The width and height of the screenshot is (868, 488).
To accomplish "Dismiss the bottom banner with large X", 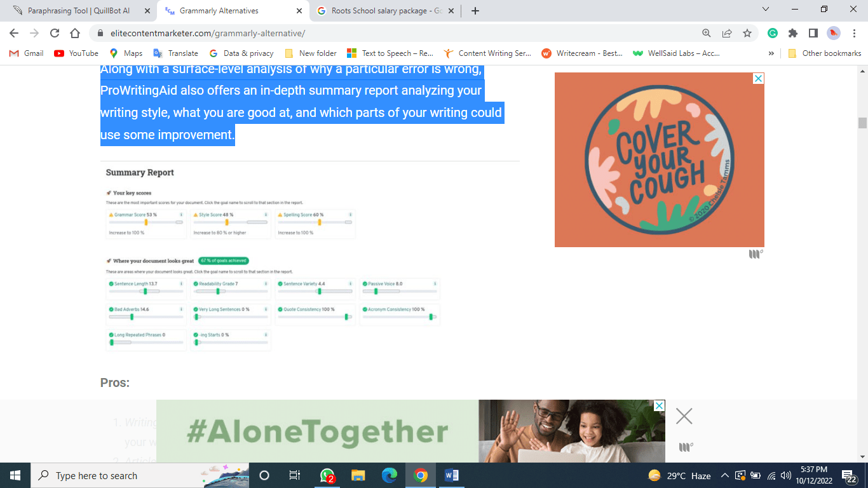I will [684, 416].
